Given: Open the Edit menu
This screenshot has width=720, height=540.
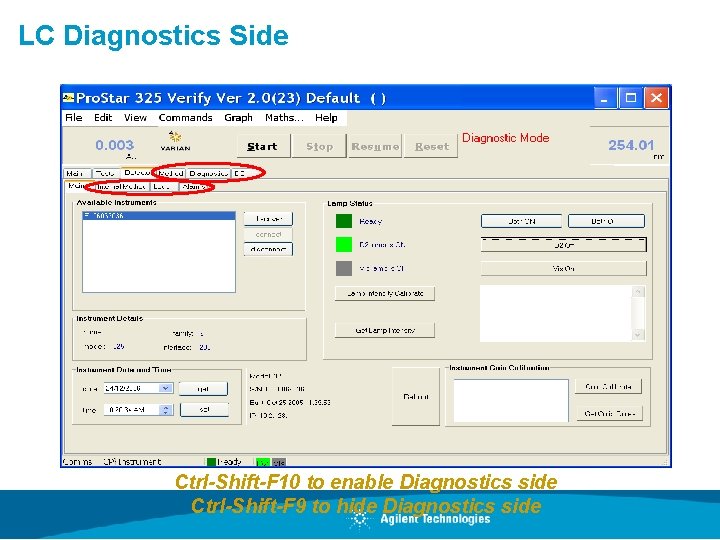Looking at the screenshot, I should pyautogui.click(x=103, y=118).
